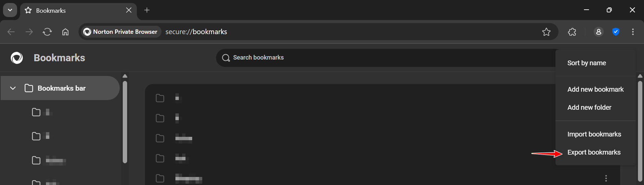Open more actions for bottom folder row
This screenshot has height=185, width=644.
pyautogui.click(x=606, y=178)
